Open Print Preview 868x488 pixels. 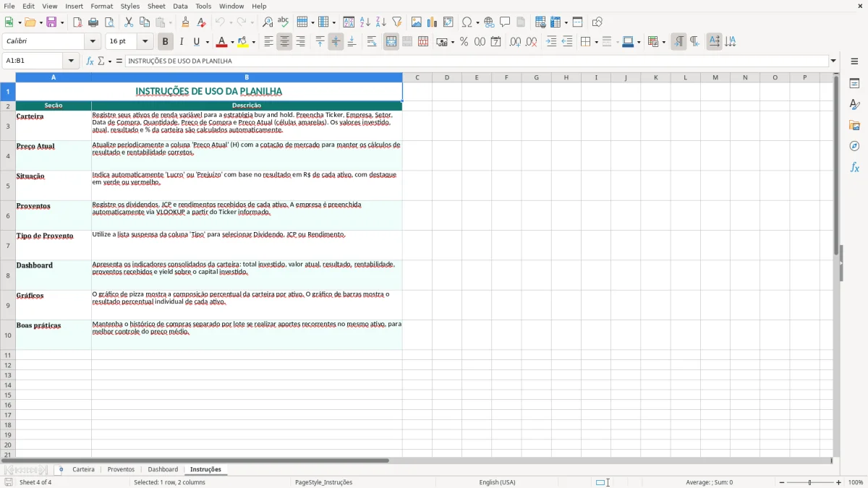[109, 22]
